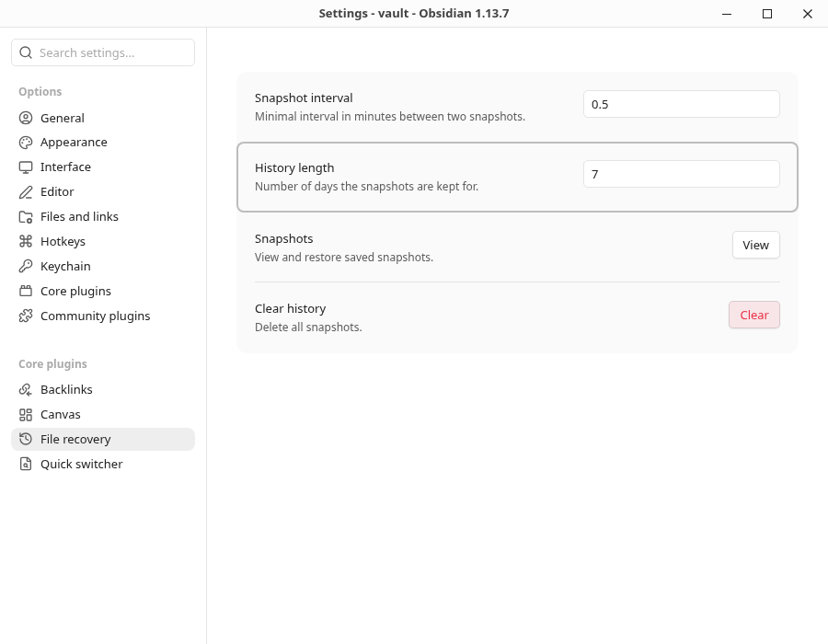Close the Settings window
This screenshot has width=828, height=644.
(808, 14)
